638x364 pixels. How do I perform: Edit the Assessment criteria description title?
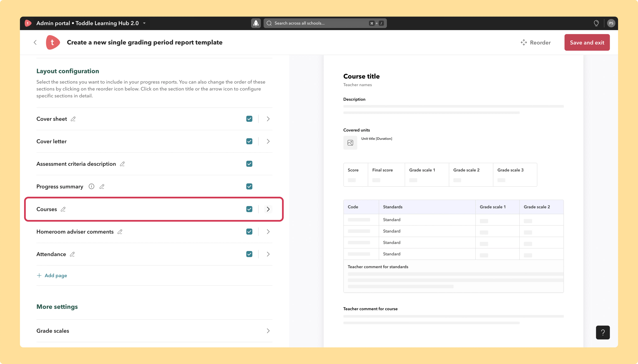coord(122,164)
